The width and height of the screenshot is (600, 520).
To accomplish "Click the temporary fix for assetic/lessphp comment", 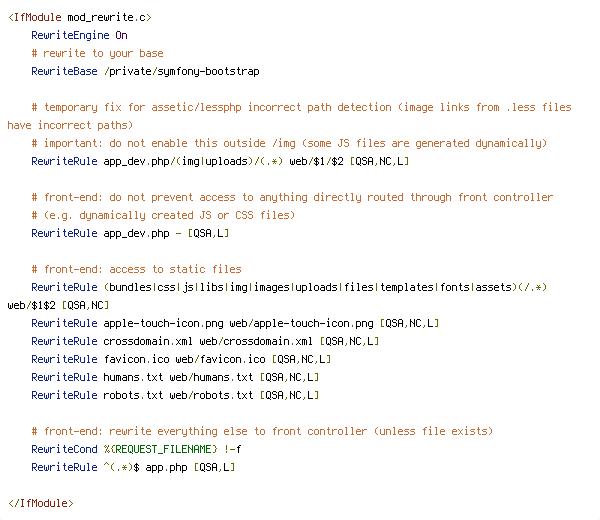I will 290,116.
